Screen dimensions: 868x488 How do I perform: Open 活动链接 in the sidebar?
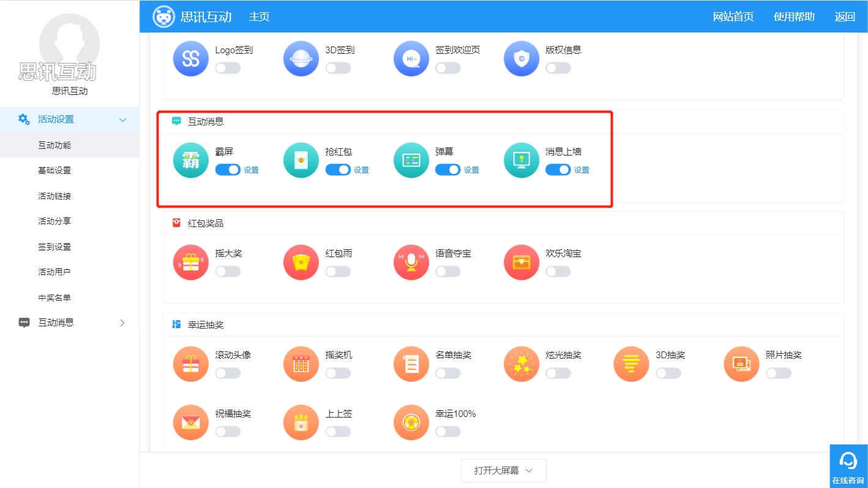click(x=70, y=196)
